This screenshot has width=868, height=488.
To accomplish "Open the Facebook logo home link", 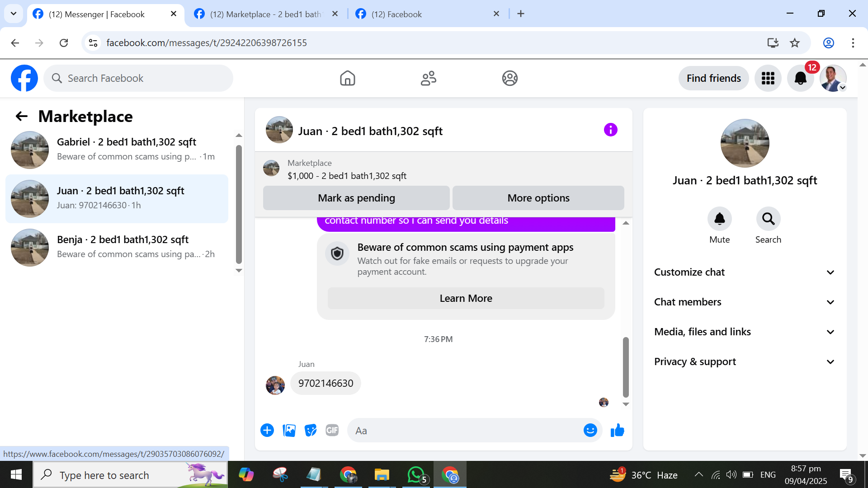I will 24,78.
